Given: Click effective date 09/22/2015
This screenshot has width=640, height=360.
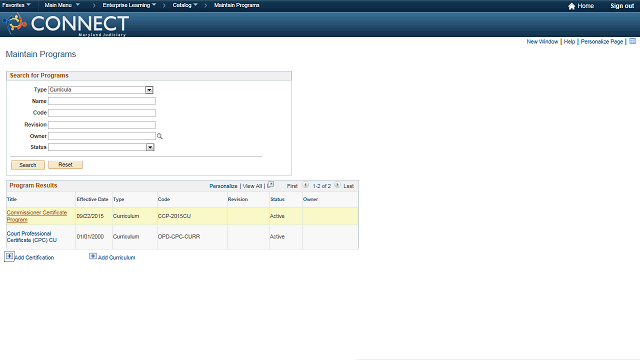Looking at the screenshot, I should (90, 216).
